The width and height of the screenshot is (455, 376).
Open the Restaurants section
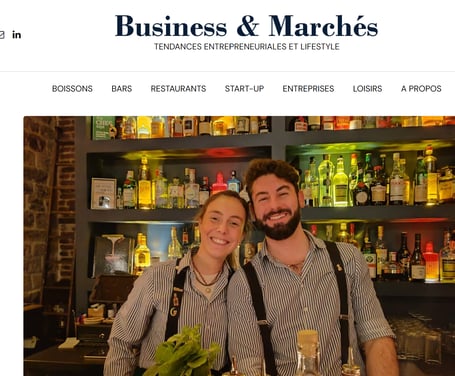[x=178, y=89]
